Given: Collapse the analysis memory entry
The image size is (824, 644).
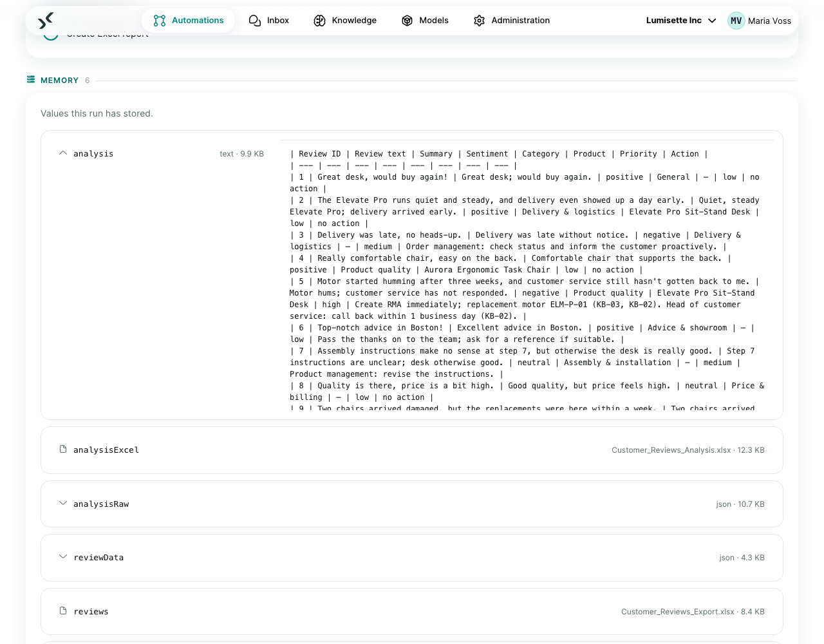Looking at the screenshot, I should click(63, 153).
